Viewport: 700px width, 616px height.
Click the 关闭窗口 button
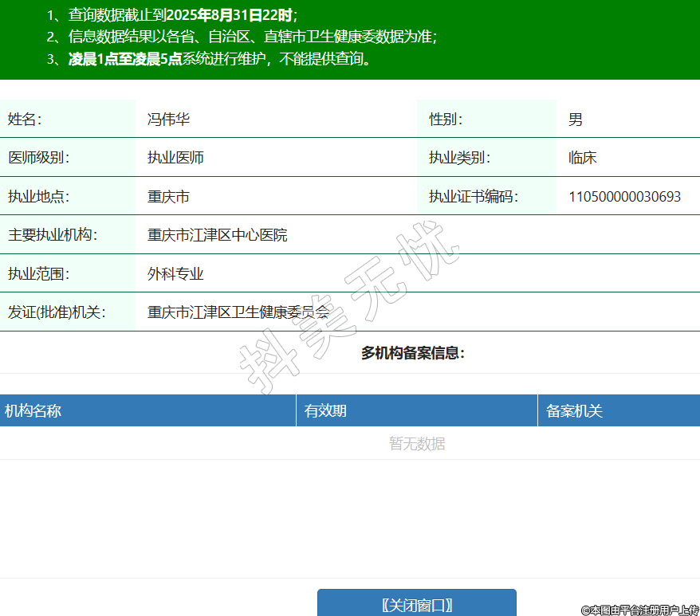pyautogui.click(x=416, y=604)
